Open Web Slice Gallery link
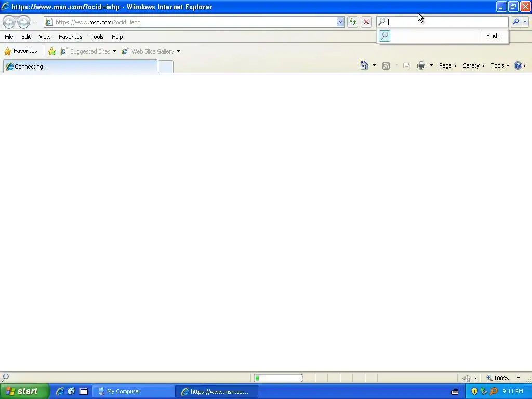The height and width of the screenshot is (399, 532). pyautogui.click(x=148, y=51)
